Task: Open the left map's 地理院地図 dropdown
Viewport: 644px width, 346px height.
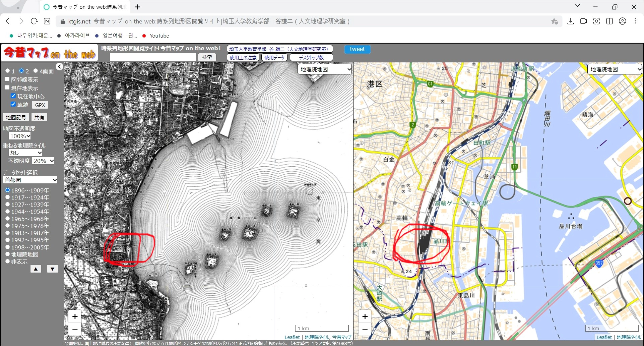Action: pyautogui.click(x=325, y=69)
